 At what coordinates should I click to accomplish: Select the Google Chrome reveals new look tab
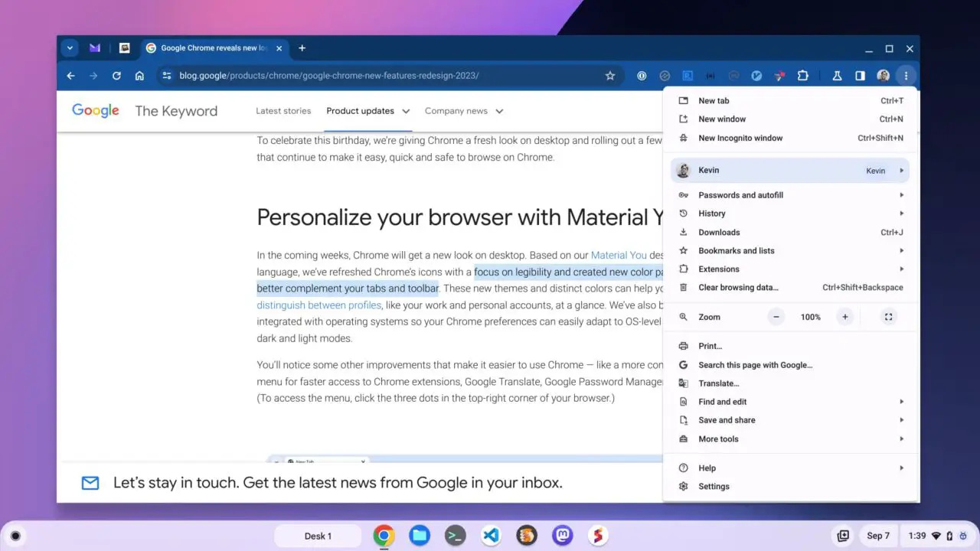click(x=214, y=48)
